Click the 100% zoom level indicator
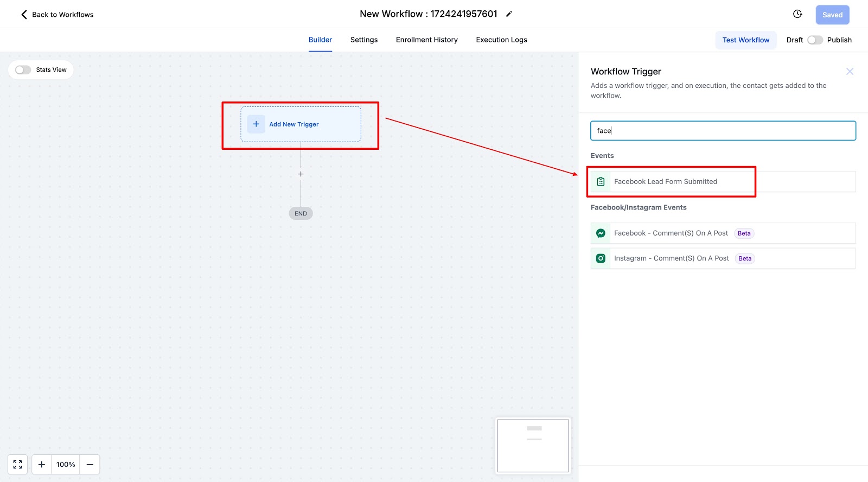The width and height of the screenshot is (868, 482). (x=66, y=465)
